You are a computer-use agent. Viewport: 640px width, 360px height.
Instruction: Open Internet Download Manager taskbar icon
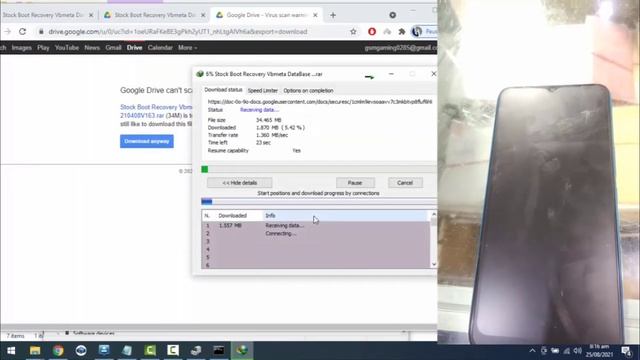242,351
